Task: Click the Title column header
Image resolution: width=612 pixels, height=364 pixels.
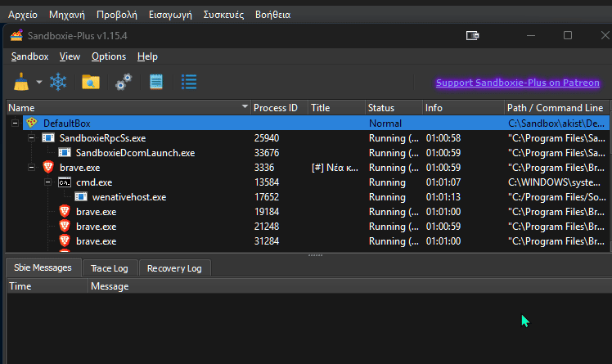Action: [x=336, y=108]
